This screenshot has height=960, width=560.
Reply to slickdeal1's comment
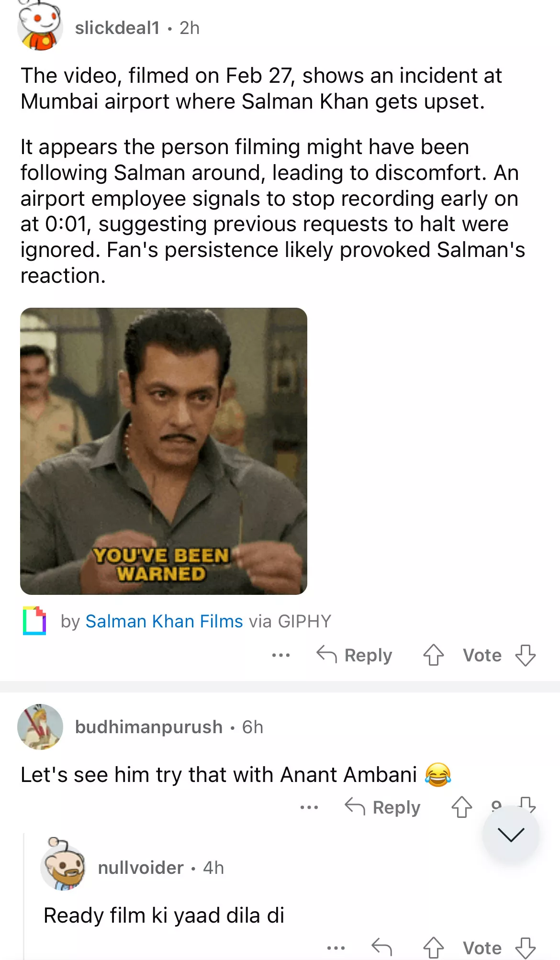click(x=355, y=655)
